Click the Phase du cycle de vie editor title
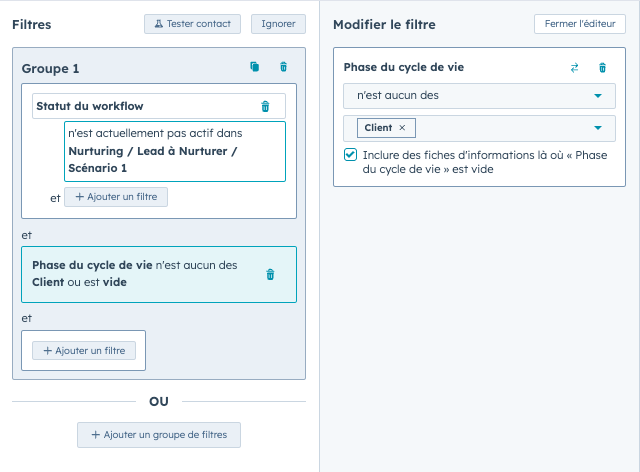 pos(404,67)
